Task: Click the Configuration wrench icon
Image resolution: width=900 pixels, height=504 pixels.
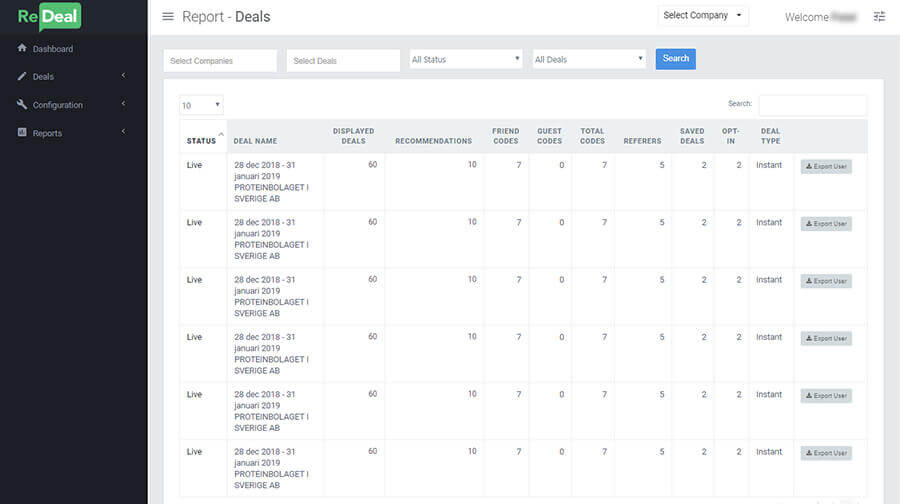Action: 22,104
